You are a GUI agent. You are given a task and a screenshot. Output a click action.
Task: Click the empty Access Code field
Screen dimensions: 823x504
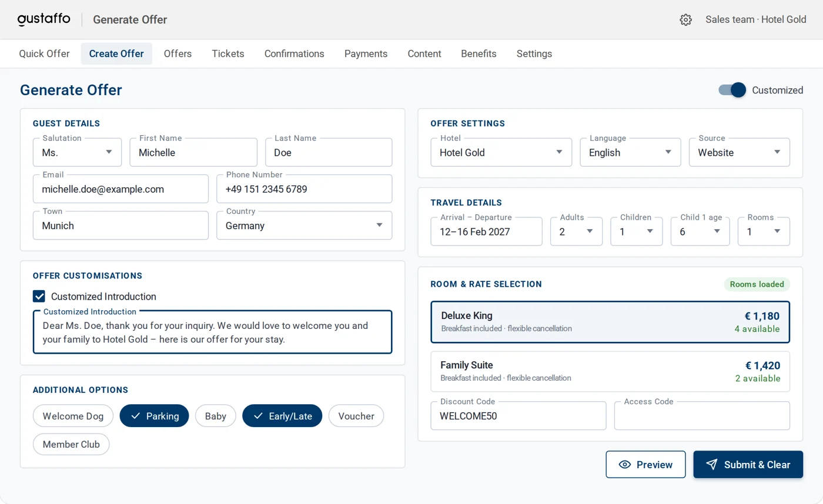click(702, 416)
